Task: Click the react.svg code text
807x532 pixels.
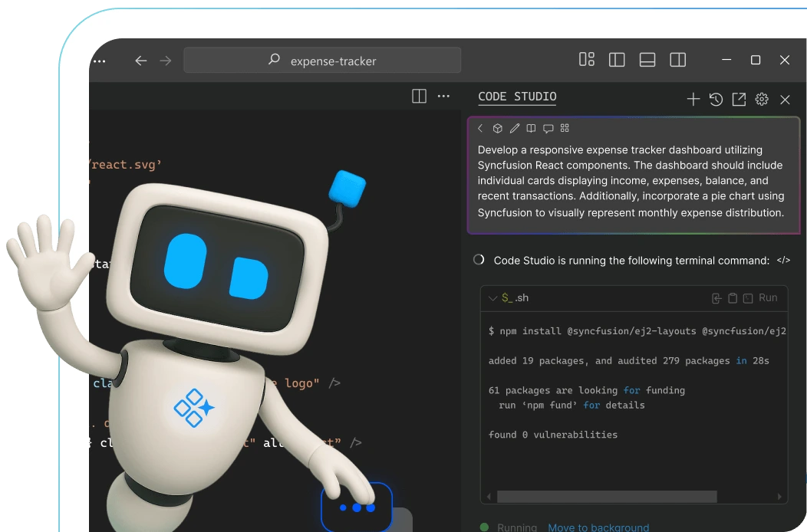Action: (126, 165)
